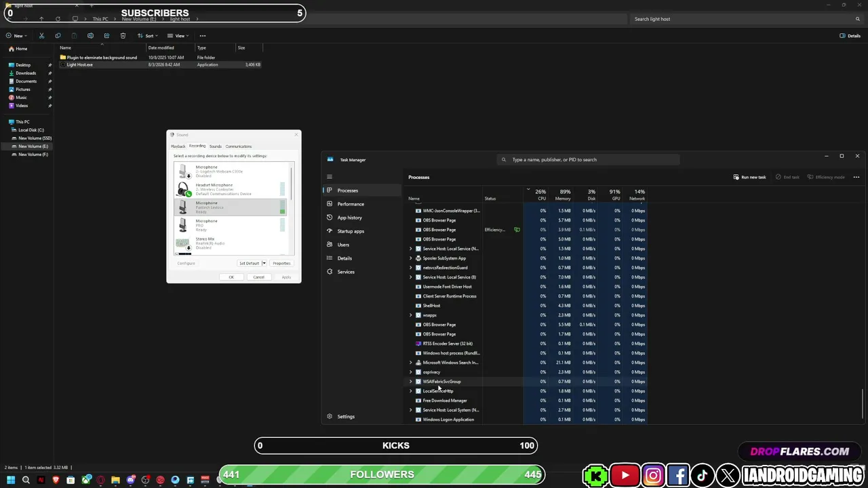Open Task Manager more options ellipsis
The image size is (868, 488).
[x=856, y=178]
